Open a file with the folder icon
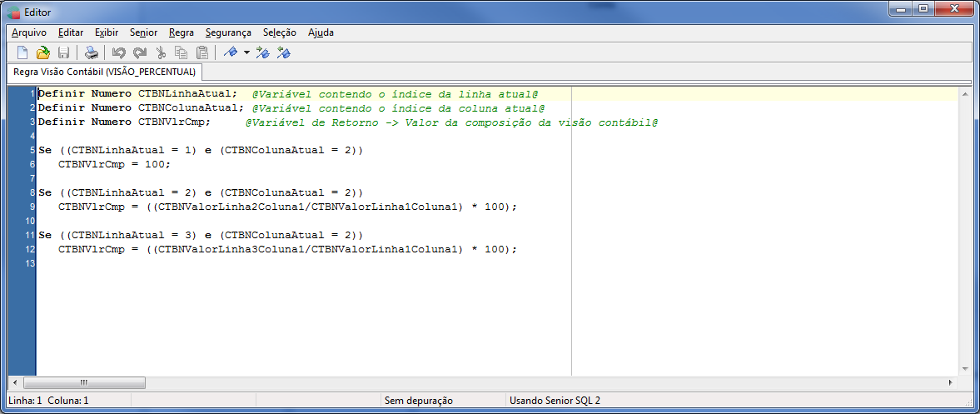 pos(42,52)
